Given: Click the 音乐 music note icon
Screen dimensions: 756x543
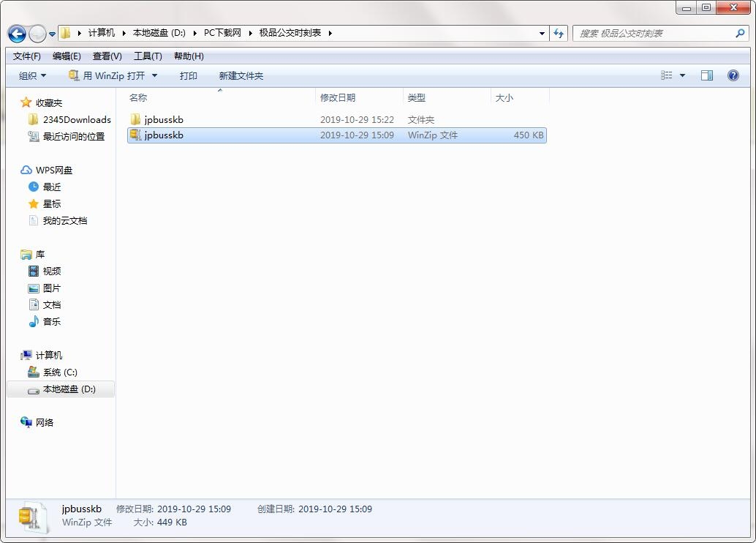Looking at the screenshot, I should pos(34,321).
